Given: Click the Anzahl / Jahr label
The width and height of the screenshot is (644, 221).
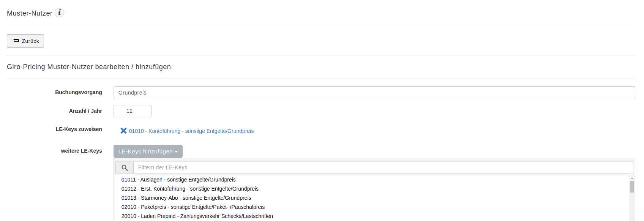Looking at the screenshot, I should pos(85,111).
